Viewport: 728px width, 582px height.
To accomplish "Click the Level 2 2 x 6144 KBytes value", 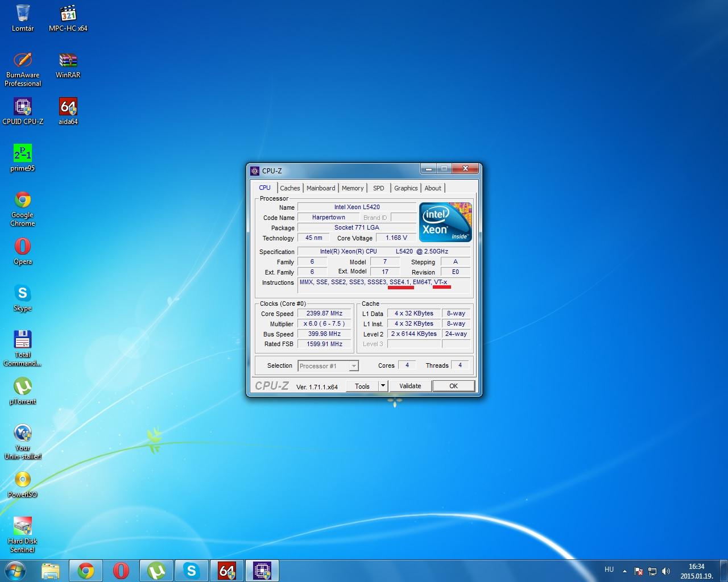I will pyautogui.click(x=414, y=334).
